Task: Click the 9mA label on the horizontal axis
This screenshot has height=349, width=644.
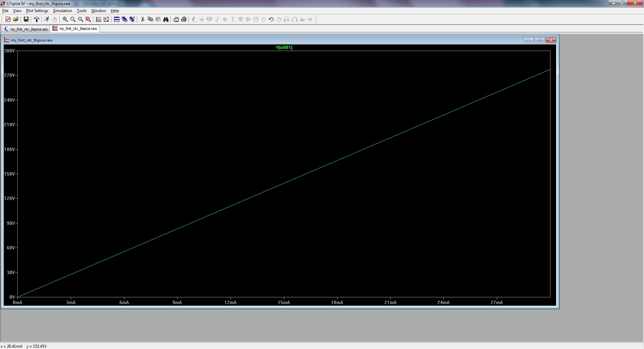Action: pos(177,302)
